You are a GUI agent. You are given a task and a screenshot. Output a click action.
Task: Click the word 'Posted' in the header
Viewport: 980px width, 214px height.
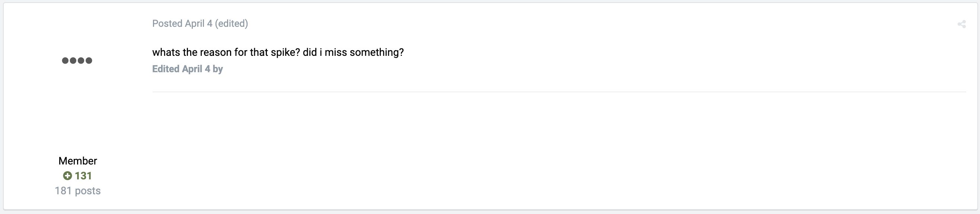point(167,23)
